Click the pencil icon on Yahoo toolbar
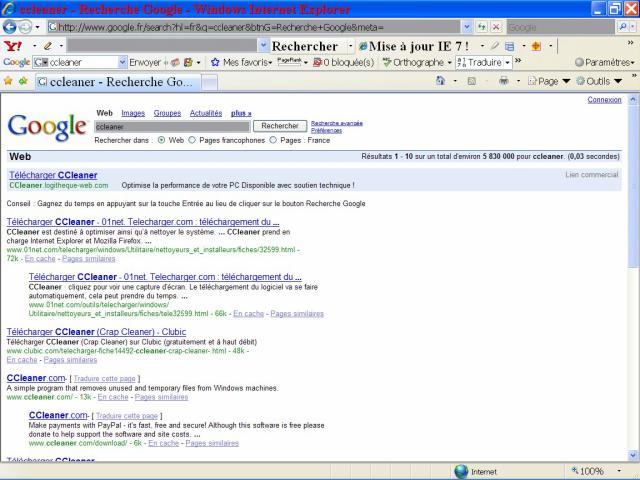640x480 pixels. [x=48, y=46]
